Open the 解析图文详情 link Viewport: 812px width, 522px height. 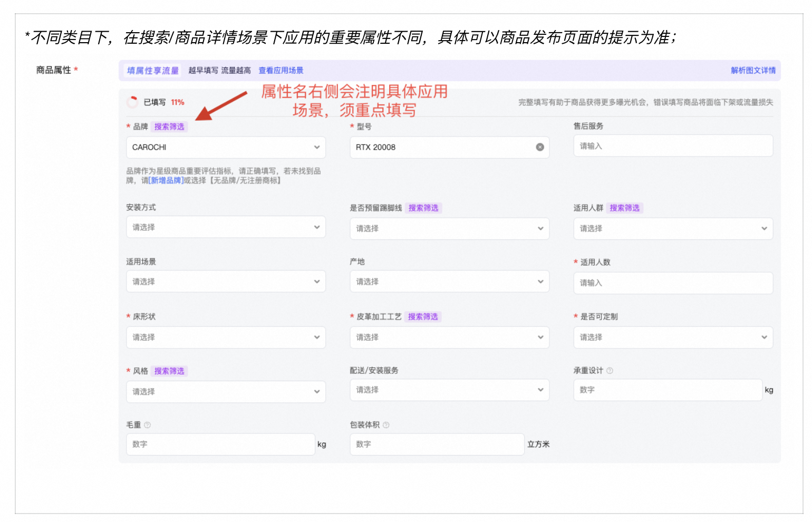[752, 71]
